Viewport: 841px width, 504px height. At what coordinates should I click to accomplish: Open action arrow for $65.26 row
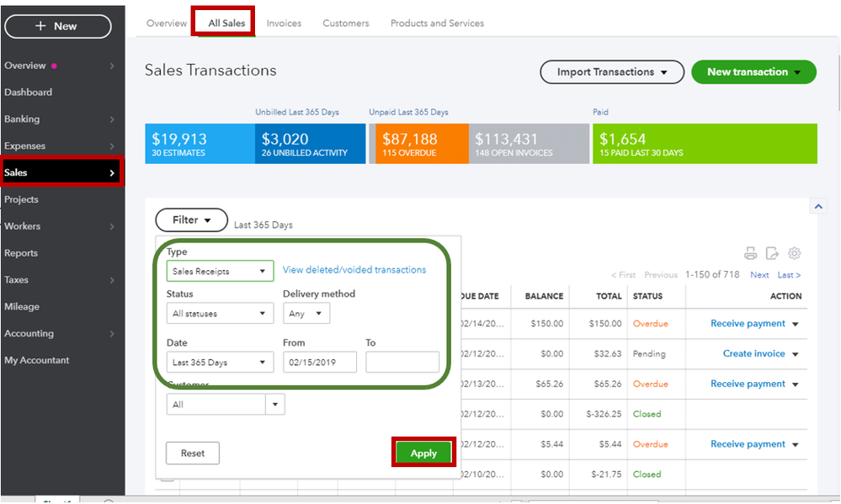coord(796,384)
